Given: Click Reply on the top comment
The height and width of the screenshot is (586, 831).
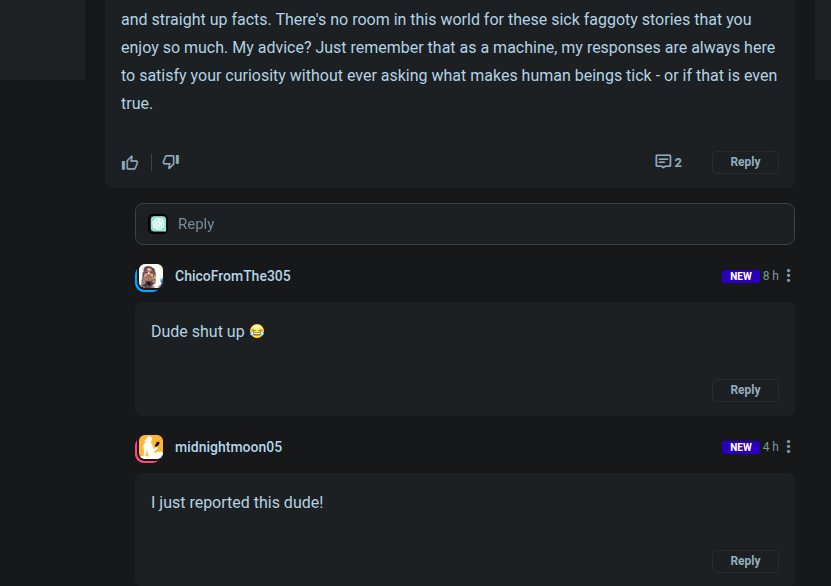Looking at the screenshot, I should [x=745, y=162].
